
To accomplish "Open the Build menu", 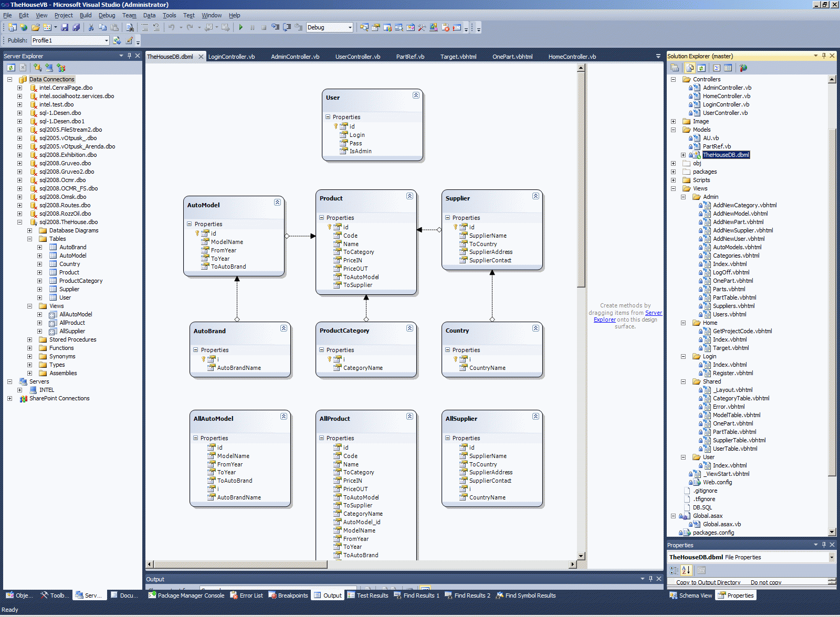I will click(86, 15).
